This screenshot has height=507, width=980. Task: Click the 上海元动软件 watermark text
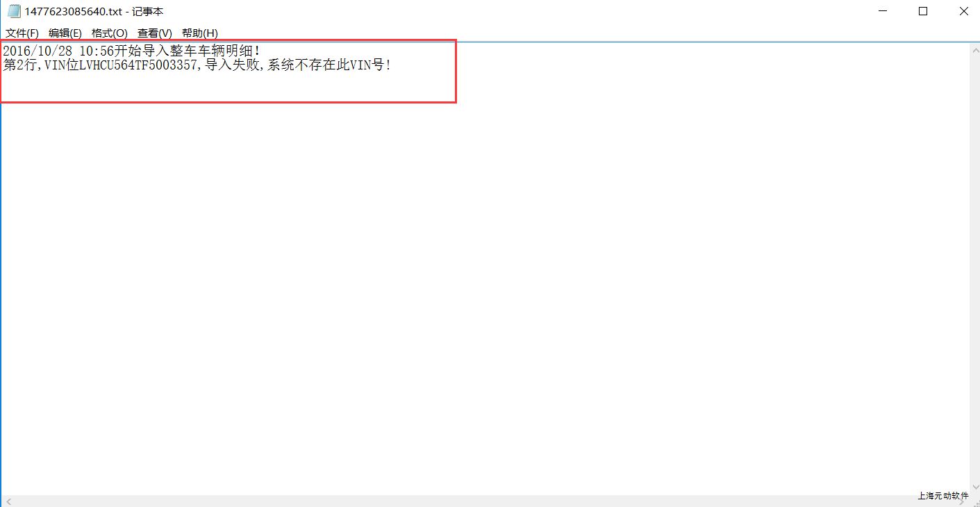click(x=942, y=496)
